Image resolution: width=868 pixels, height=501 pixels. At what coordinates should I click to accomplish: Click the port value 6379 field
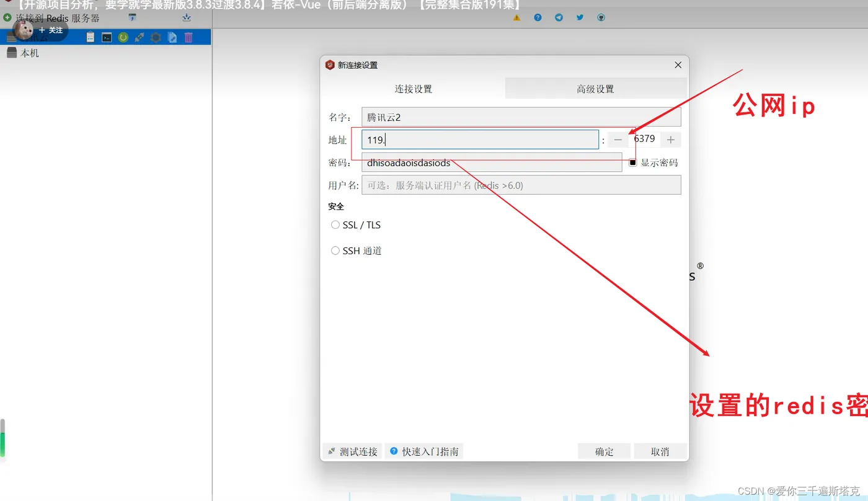coord(644,140)
